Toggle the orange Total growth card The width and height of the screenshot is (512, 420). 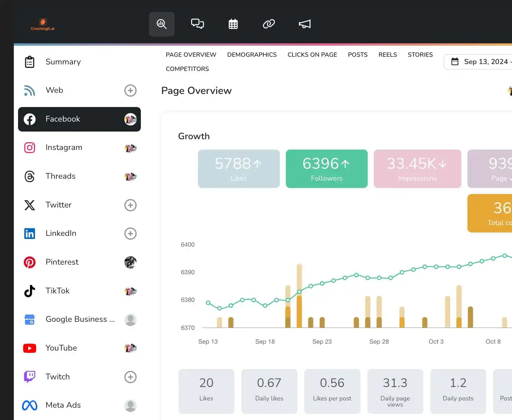click(x=490, y=213)
